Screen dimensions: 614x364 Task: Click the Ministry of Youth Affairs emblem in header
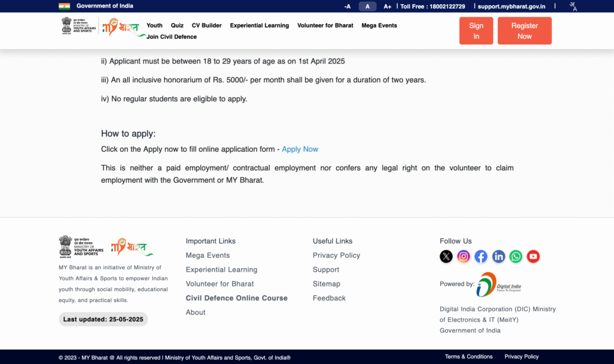(79, 26)
